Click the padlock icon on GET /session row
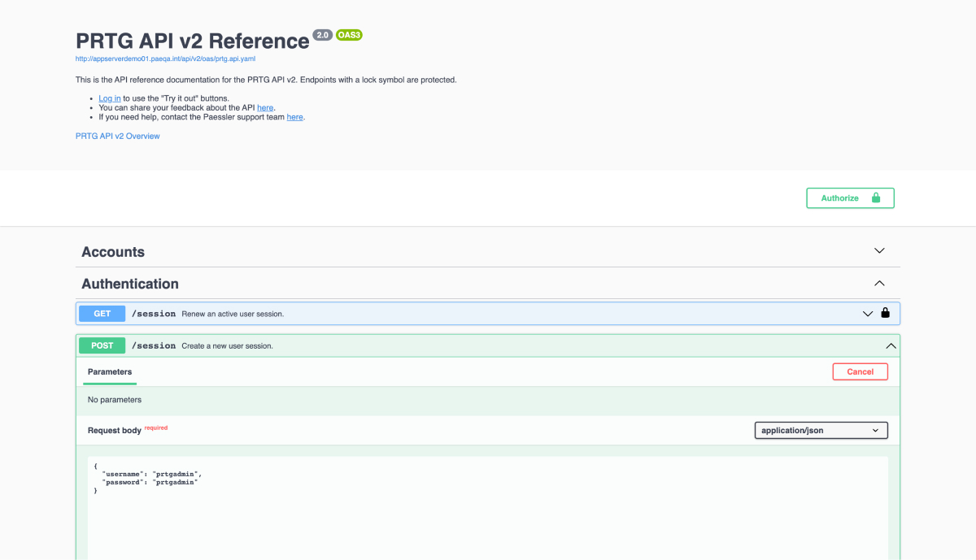Image resolution: width=976 pixels, height=560 pixels. (x=885, y=313)
